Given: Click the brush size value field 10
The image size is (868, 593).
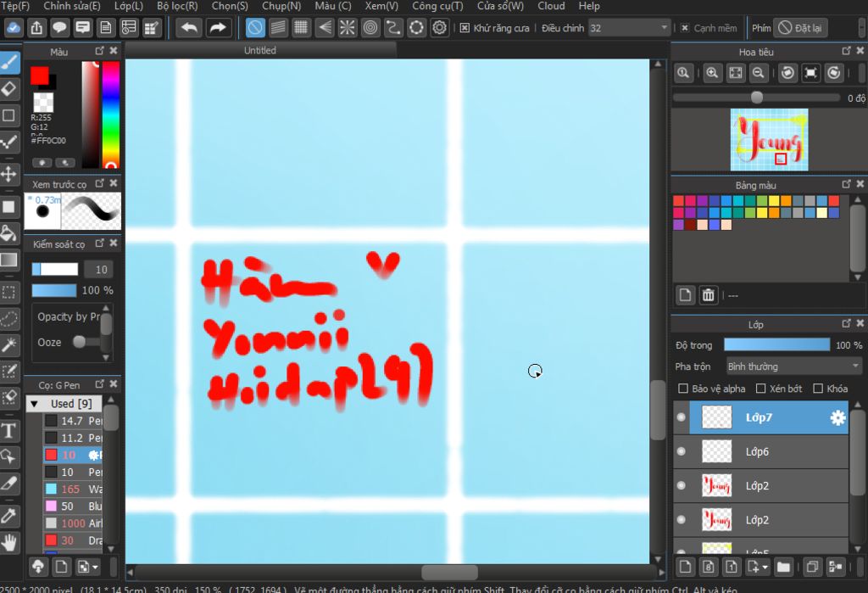Looking at the screenshot, I should pos(98,269).
